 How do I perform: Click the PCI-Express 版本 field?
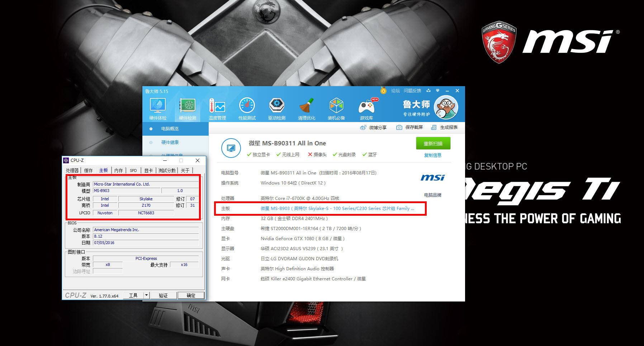146,258
